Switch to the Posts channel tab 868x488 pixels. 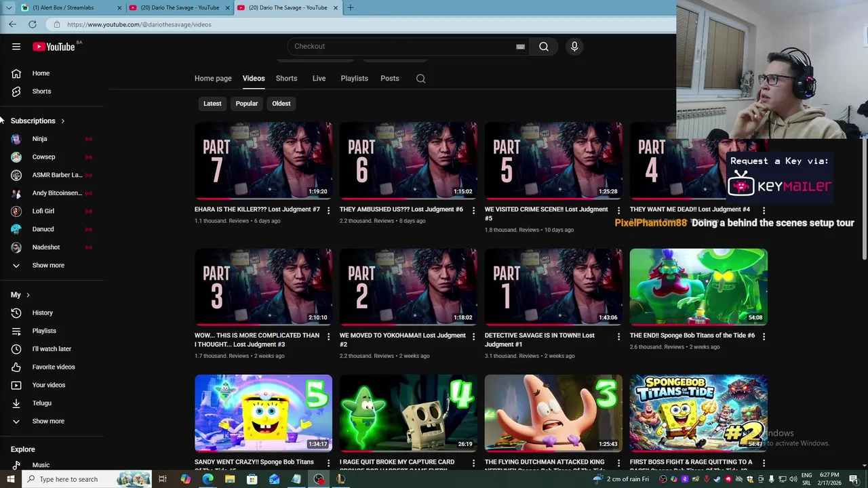point(389,79)
